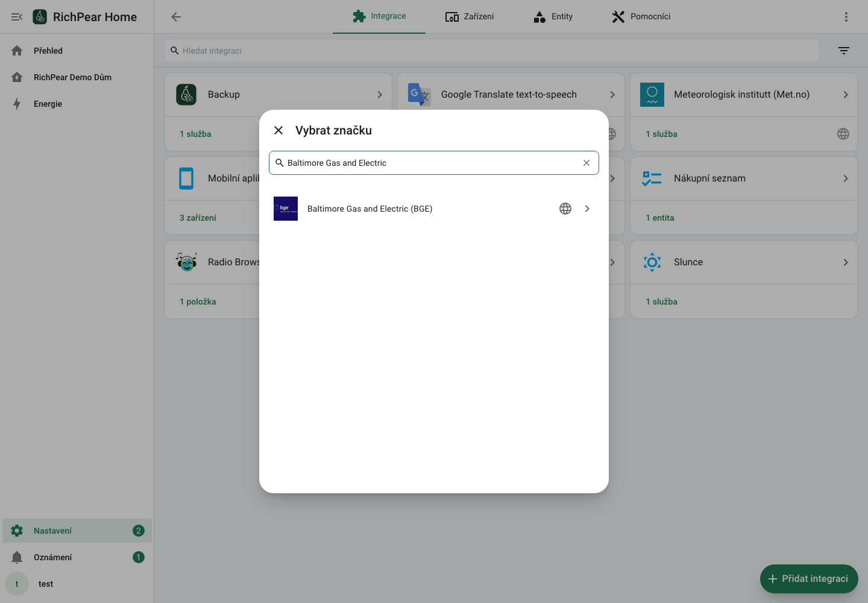Image resolution: width=868 pixels, height=603 pixels.
Task: Expand Google Translate text-to-speech card
Action: click(x=612, y=95)
